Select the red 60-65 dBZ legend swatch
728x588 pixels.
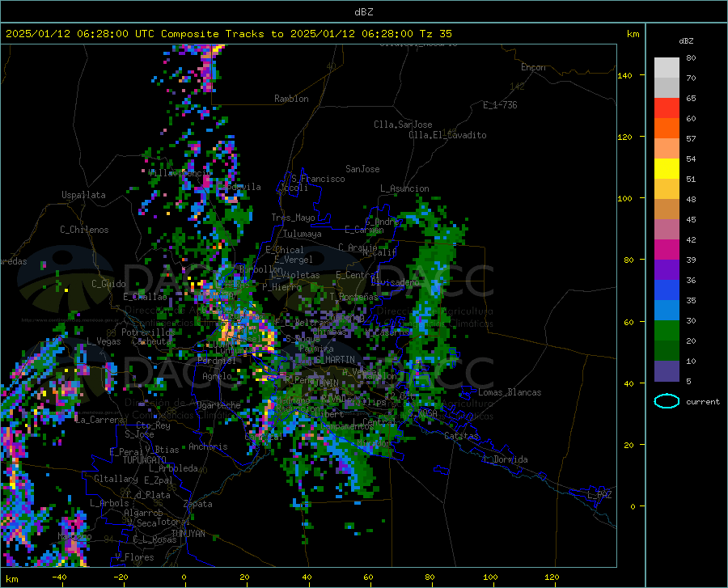click(x=667, y=108)
